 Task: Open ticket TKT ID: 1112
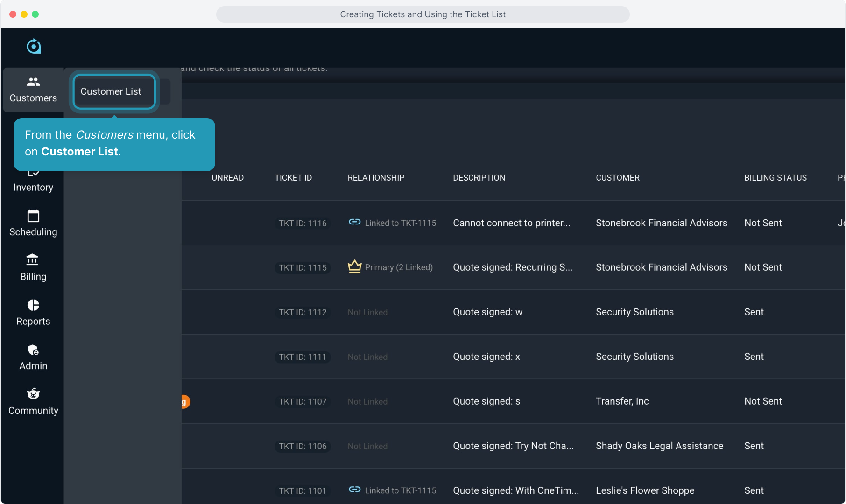pos(303,312)
